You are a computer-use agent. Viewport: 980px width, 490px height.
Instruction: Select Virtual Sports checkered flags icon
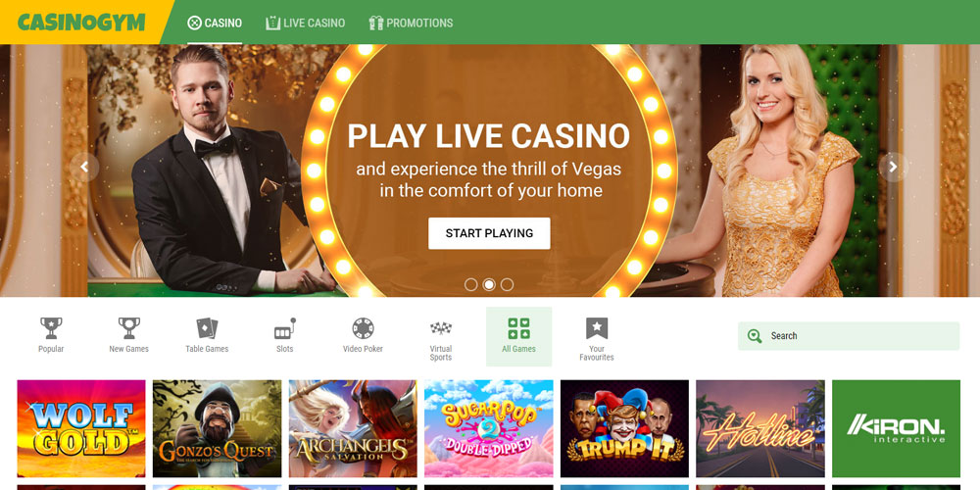441,328
